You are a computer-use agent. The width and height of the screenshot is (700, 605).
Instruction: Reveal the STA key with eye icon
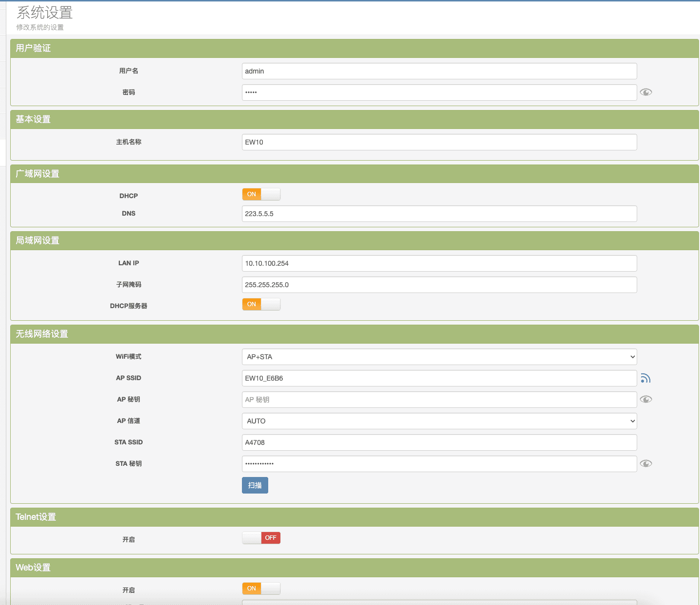click(x=645, y=464)
